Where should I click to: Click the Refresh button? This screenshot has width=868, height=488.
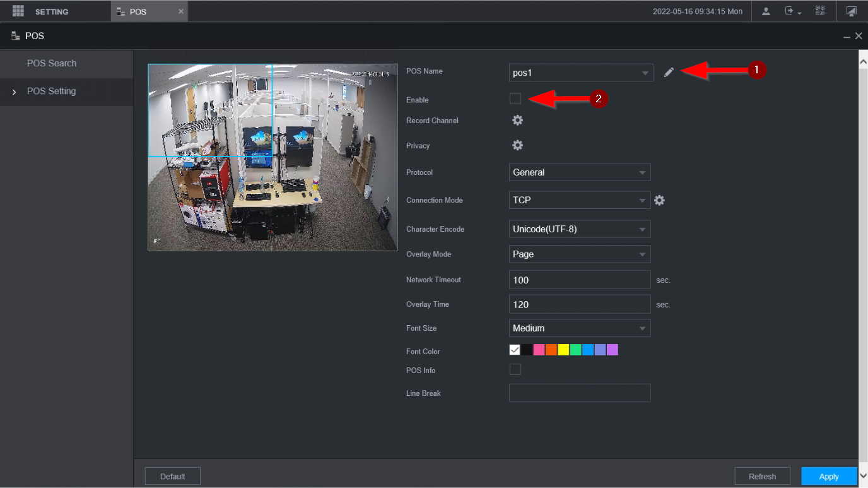[x=762, y=477]
